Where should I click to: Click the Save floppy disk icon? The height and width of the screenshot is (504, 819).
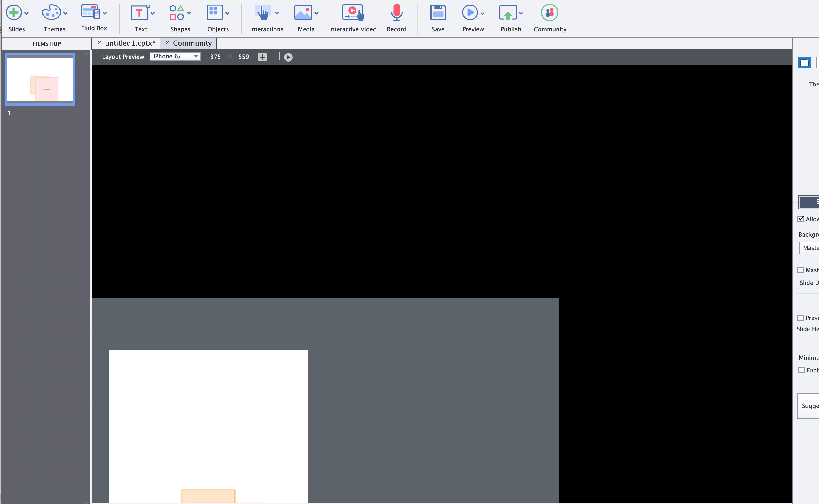click(438, 13)
